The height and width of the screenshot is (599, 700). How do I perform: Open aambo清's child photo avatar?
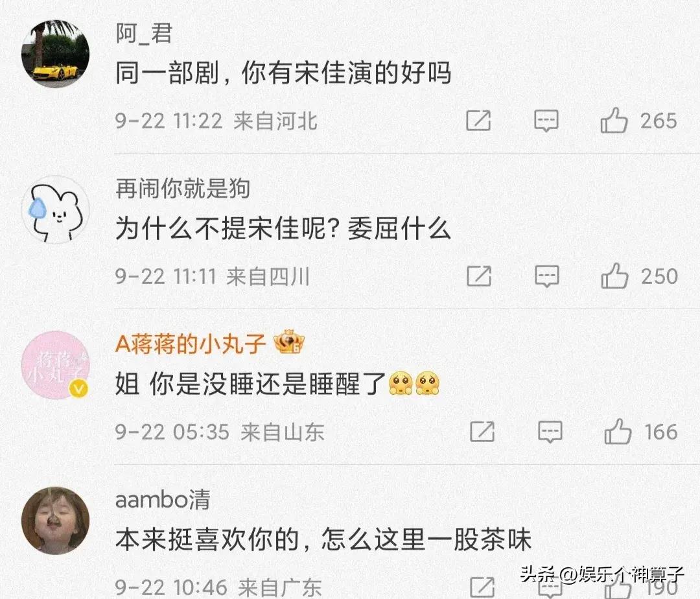[55, 521]
